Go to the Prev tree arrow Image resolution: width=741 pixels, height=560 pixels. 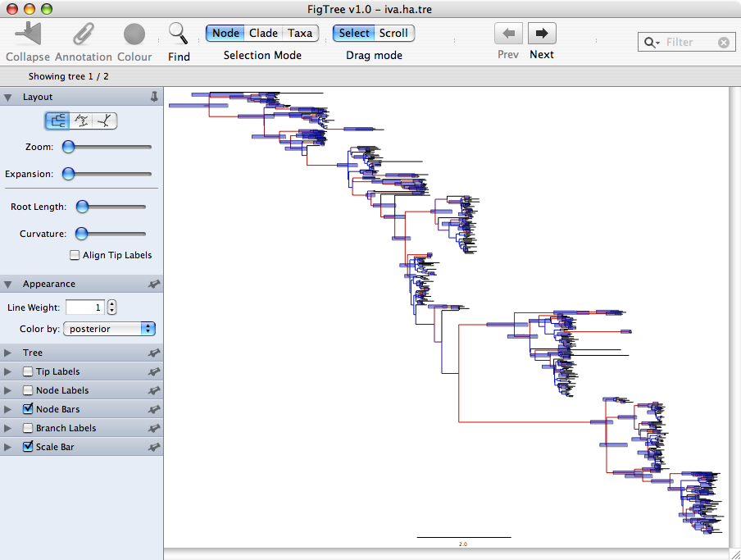[508, 34]
